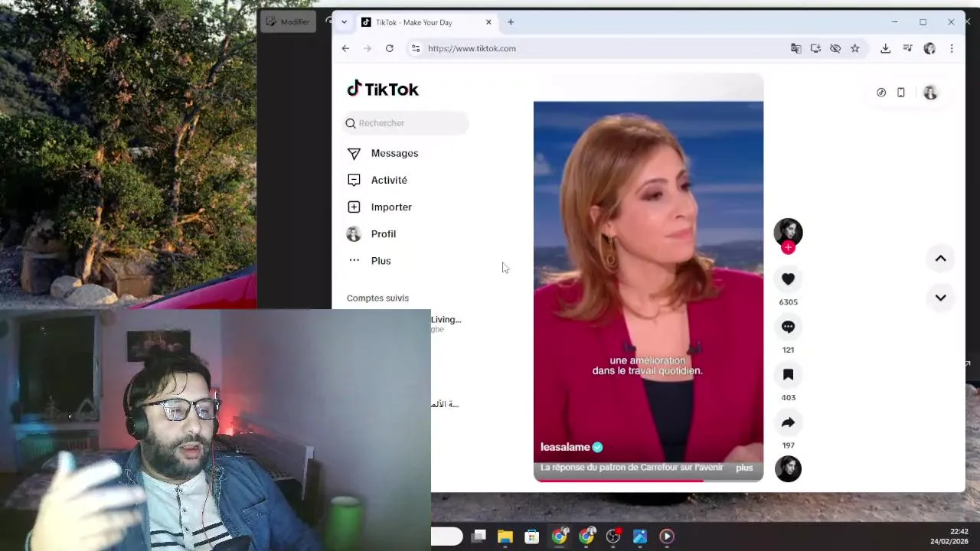
Task: Open Microsoft Store from the taskbar
Action: pos(531,536)
